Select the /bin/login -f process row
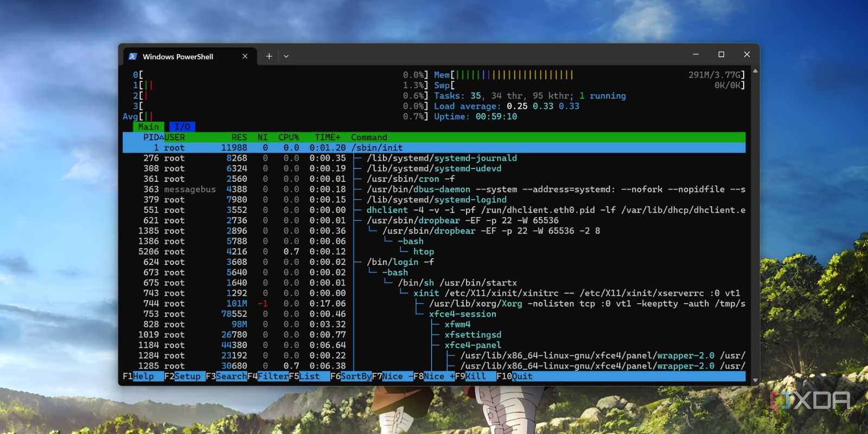Image resolution: width=868 pixels, height=434 pixels. 434,262
